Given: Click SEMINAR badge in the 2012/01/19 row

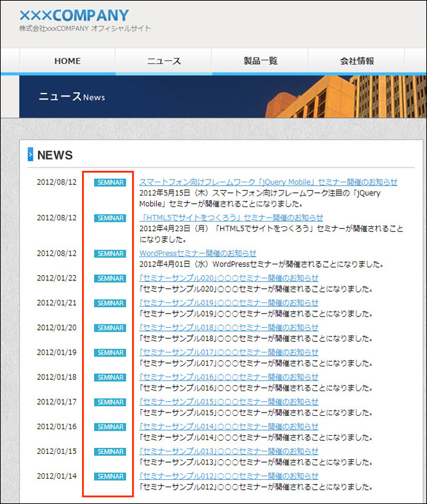Looking at the screenshot, I should [x=110, y=352].
